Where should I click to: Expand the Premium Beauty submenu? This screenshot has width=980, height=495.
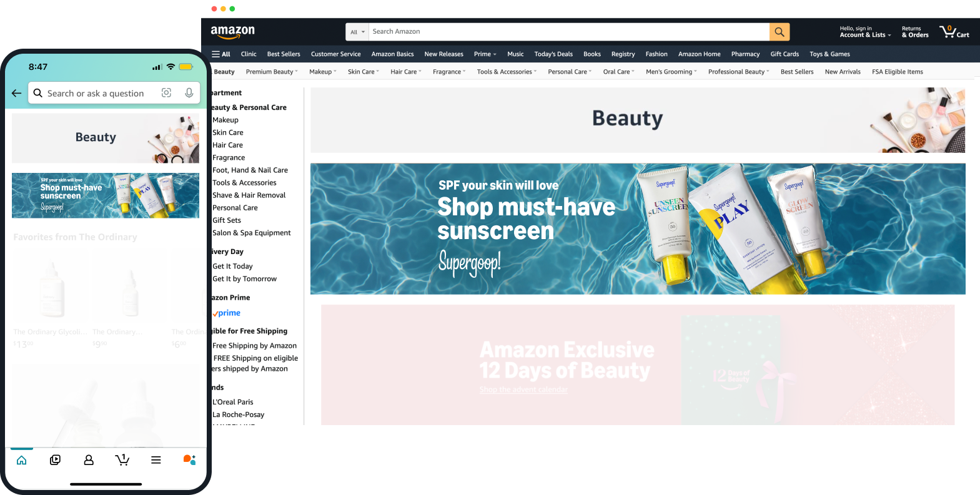click(x=272, y=72)
